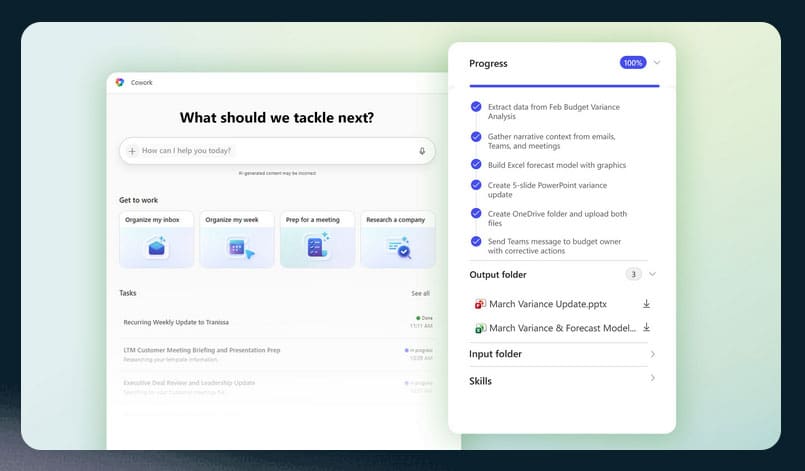Image resolution: width=805 pixels, height=471 pixels.
Task: Open the Organize my inbox card
Action: click(157, 239)
